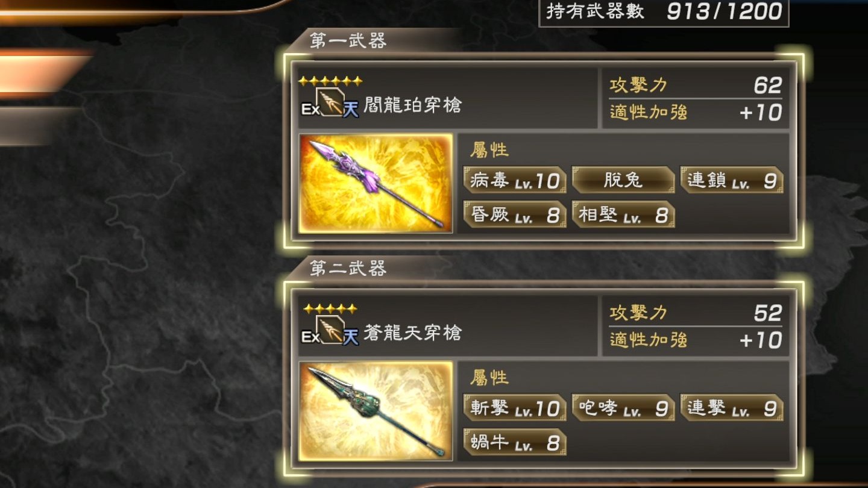Select the 相堅 Lv.8 attribute tag

(623, 214)
